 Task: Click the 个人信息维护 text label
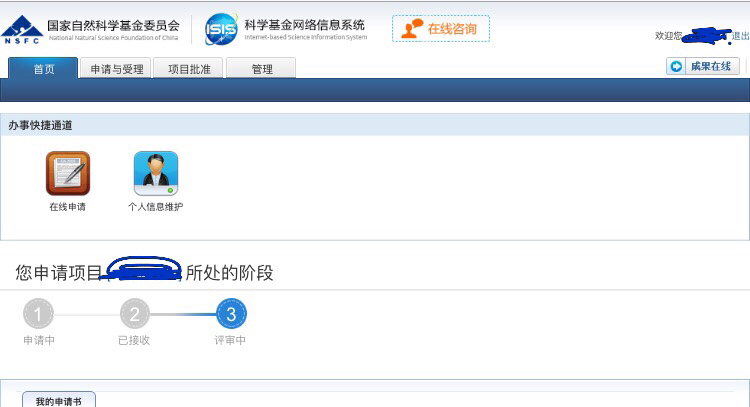point(156,207)
